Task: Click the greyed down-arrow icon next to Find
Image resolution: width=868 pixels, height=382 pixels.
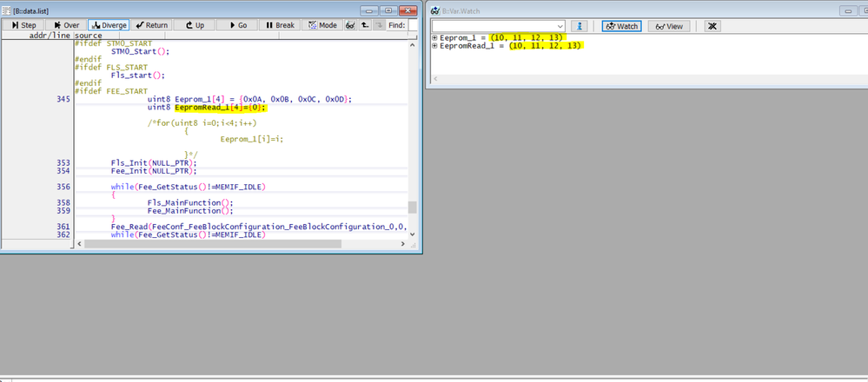Action: tap(379, 25)
